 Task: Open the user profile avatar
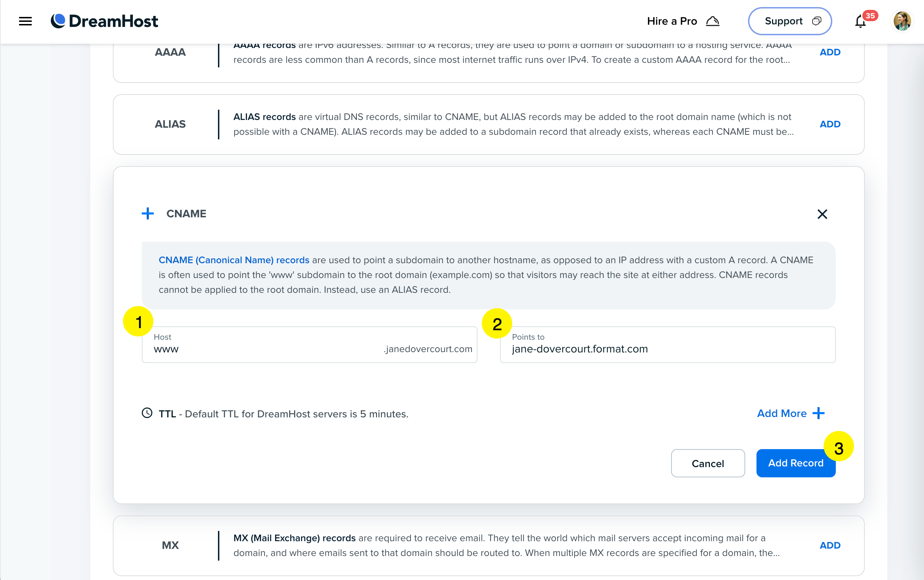902,21
